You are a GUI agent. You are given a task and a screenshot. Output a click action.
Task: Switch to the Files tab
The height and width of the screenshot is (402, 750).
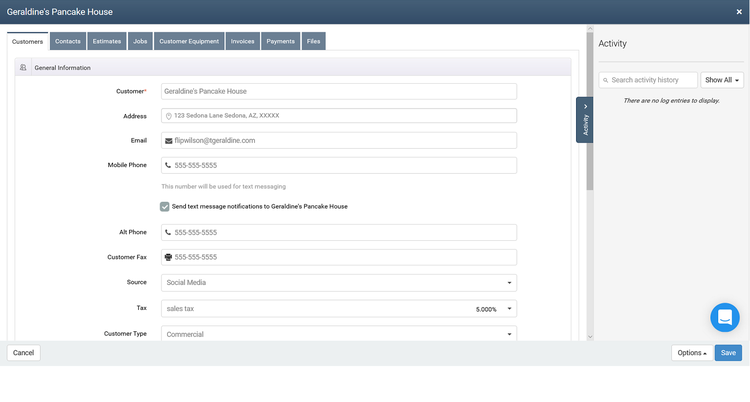pyautogui.click(x=314, y=41)
